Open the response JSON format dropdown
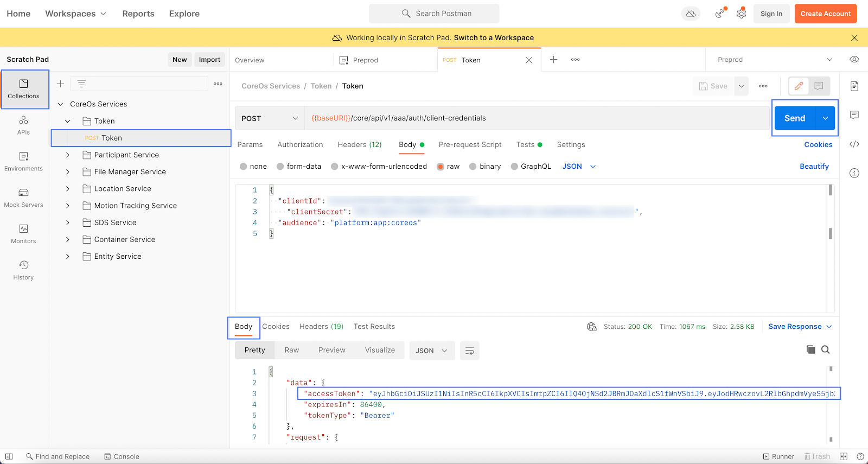This screenshot has width=868, height=464. 431,351
